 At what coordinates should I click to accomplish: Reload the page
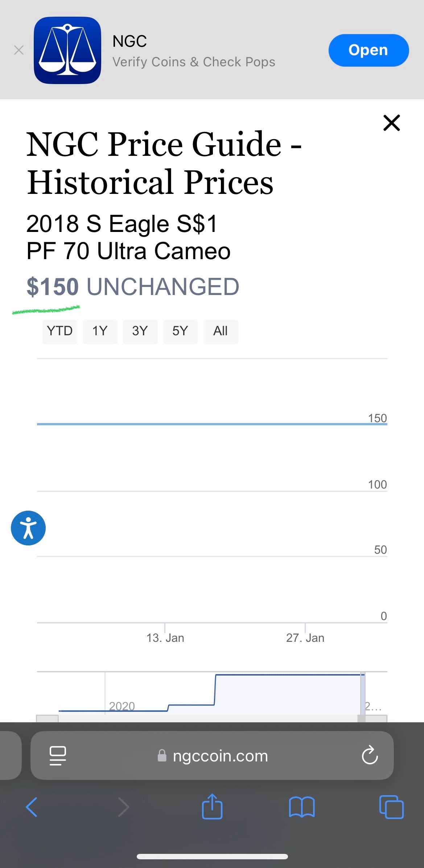pos(370,755)
